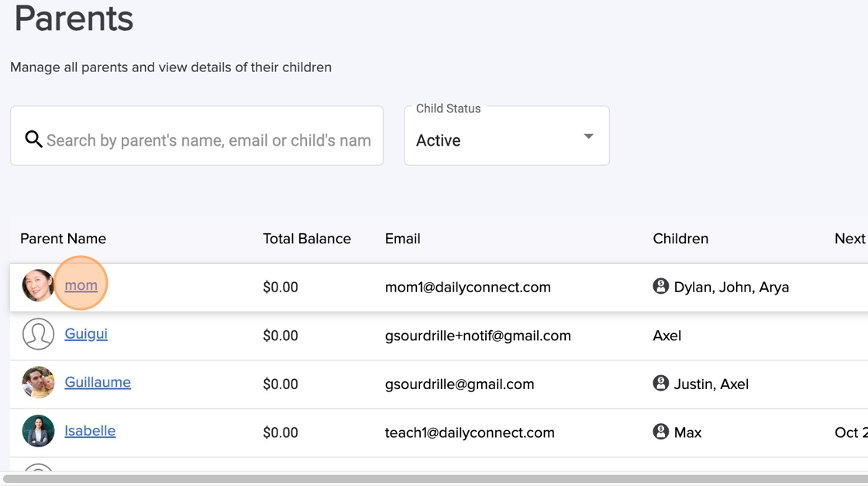The width and height of the screenshot is (868, 486).
Task: Sort by Parent Name column header
Action: point(63,239)
